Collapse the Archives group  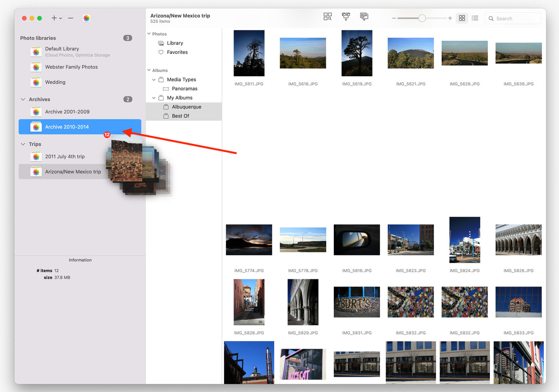tap(23, 99)
